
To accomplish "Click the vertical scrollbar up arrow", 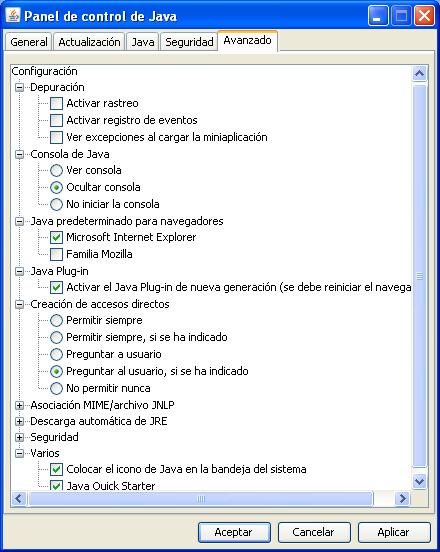I will point(419,74).
